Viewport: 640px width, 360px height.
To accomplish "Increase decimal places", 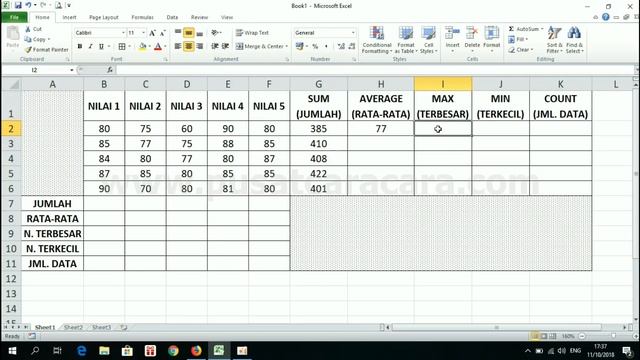I will tap(341, 47).
